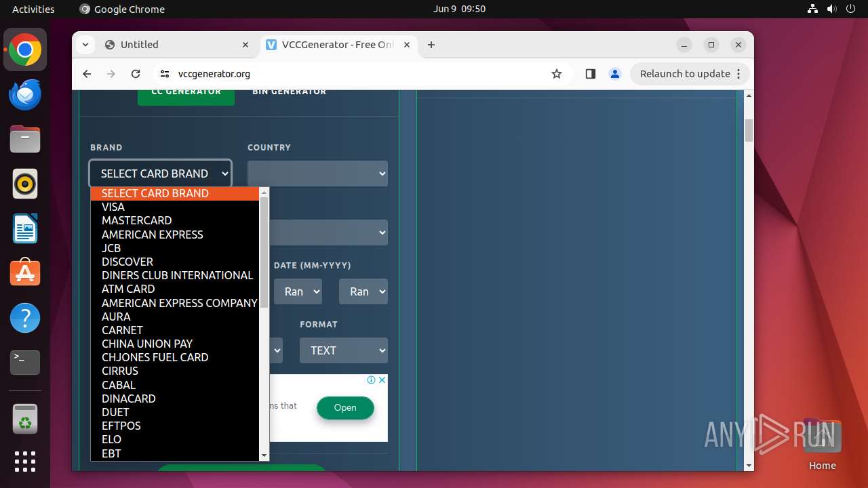Choose CHINA UNION PAY option
Viewport: 868px width, 488px height.
[x=175, y=344]
